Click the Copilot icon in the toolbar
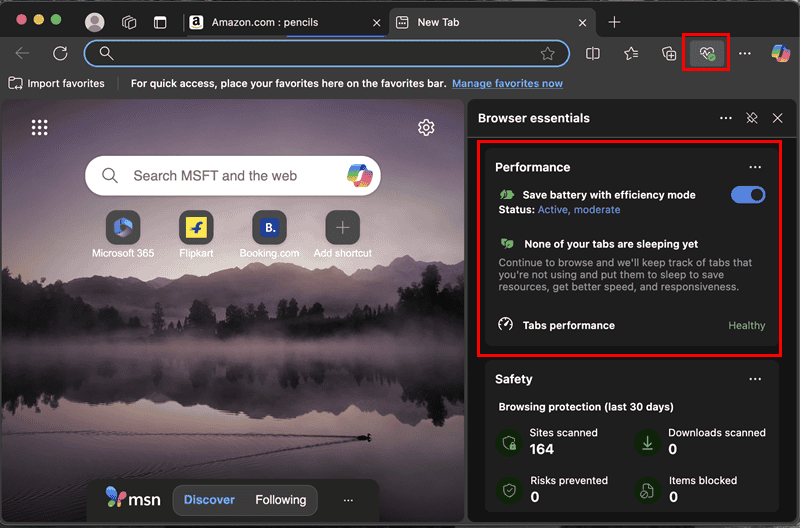This screenshot has height=528, width=800. 780,53
